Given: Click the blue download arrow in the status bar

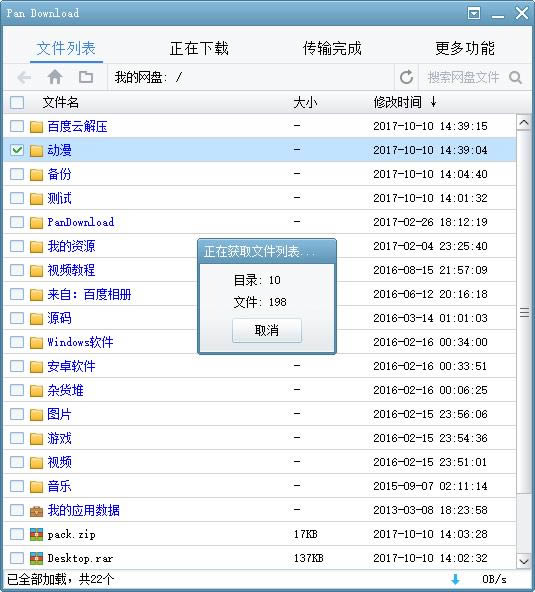Looking at the screenshot, I should coord(456,579).
